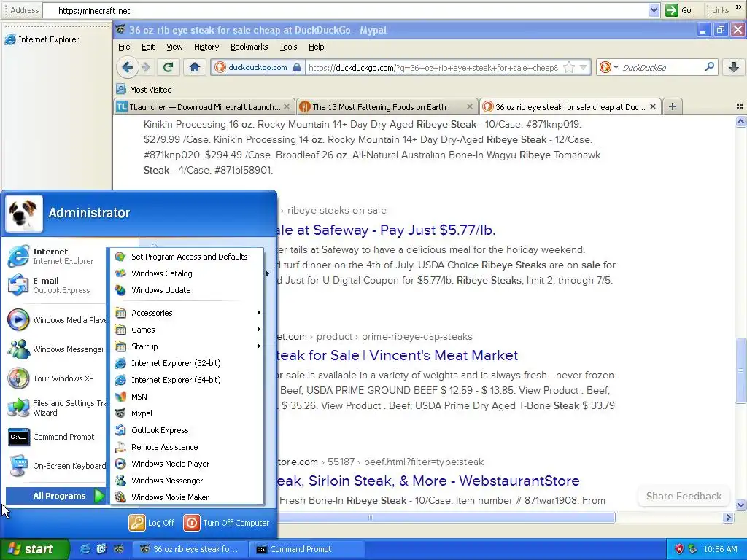Click the horizontal scrollbar thumb
The image size is (747, 560).
[x=446, y=517]
